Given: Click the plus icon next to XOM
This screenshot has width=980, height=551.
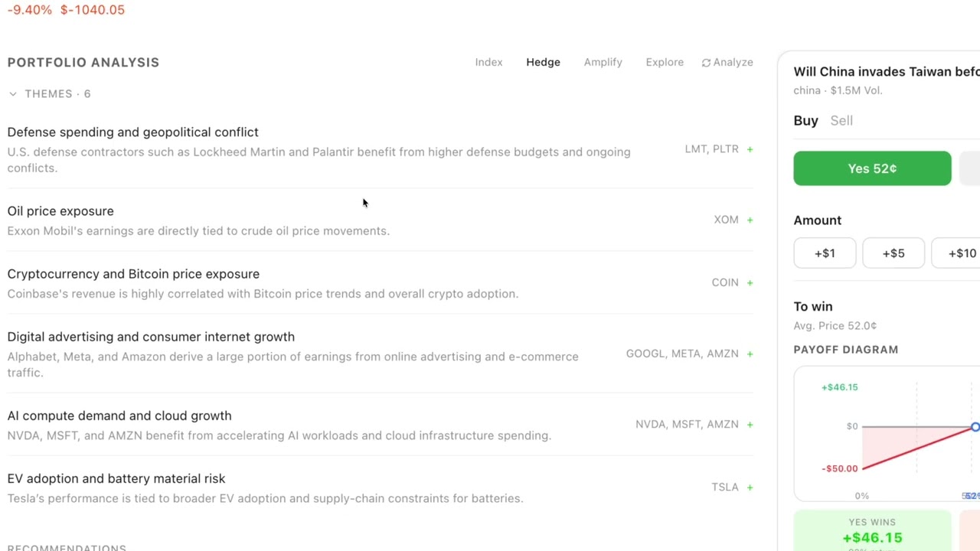Looking at the screenshot, I should (x=750, y=220).
